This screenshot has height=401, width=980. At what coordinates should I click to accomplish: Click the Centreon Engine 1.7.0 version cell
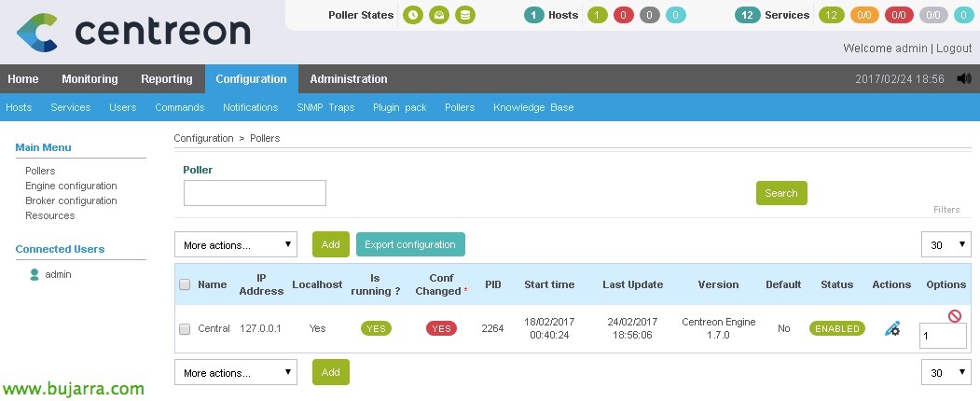pos(718,328)
